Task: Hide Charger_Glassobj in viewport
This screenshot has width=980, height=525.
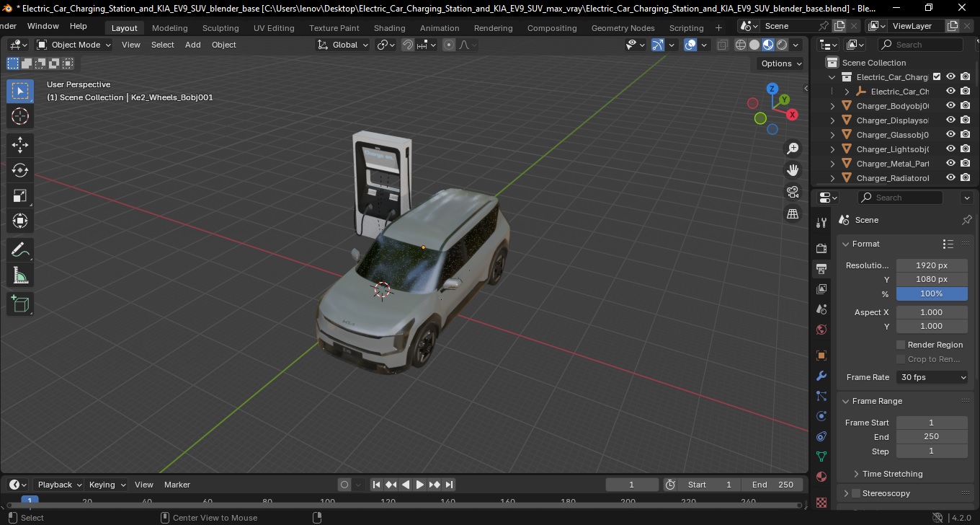Action: (950, 135)
